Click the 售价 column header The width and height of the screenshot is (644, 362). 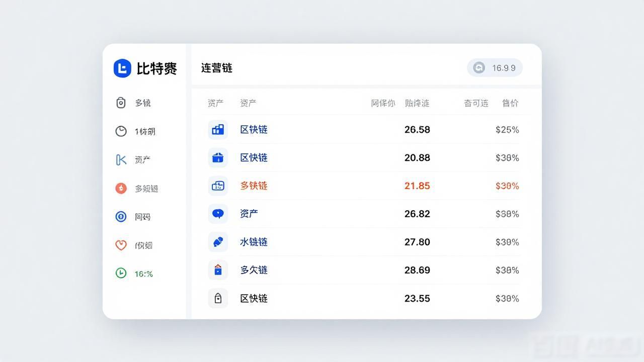pyautogui.click(x=510, y=103)
